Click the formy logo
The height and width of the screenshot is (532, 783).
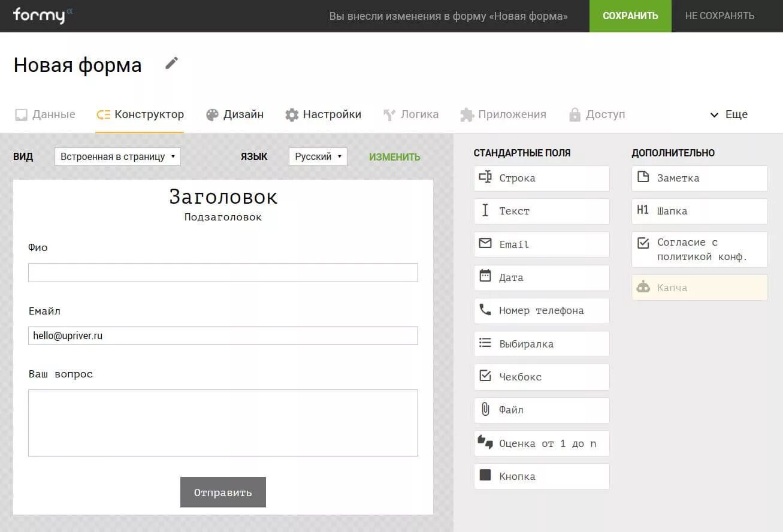tap(43, 16)
